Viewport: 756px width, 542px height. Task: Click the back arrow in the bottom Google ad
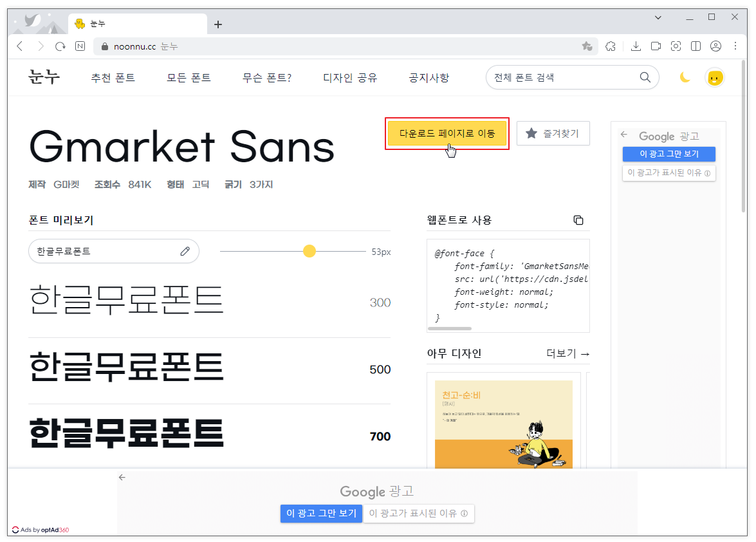coord(122,478)
